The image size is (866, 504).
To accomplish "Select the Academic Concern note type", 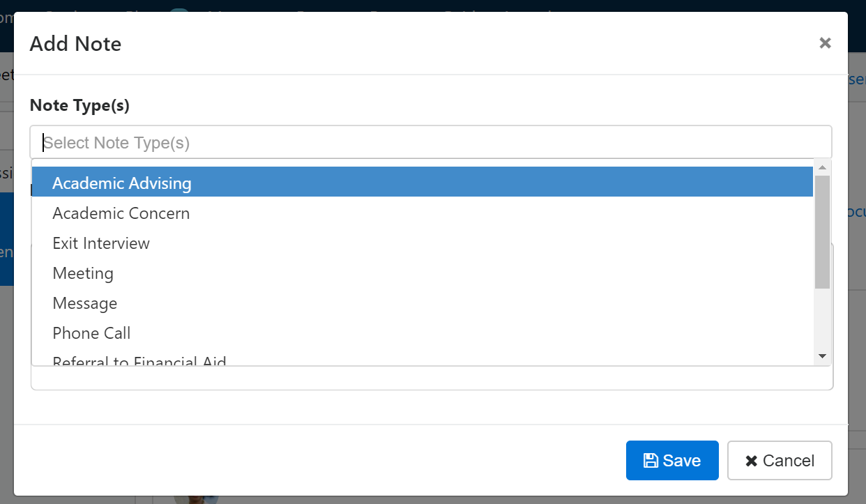I will tap(423, 213).
